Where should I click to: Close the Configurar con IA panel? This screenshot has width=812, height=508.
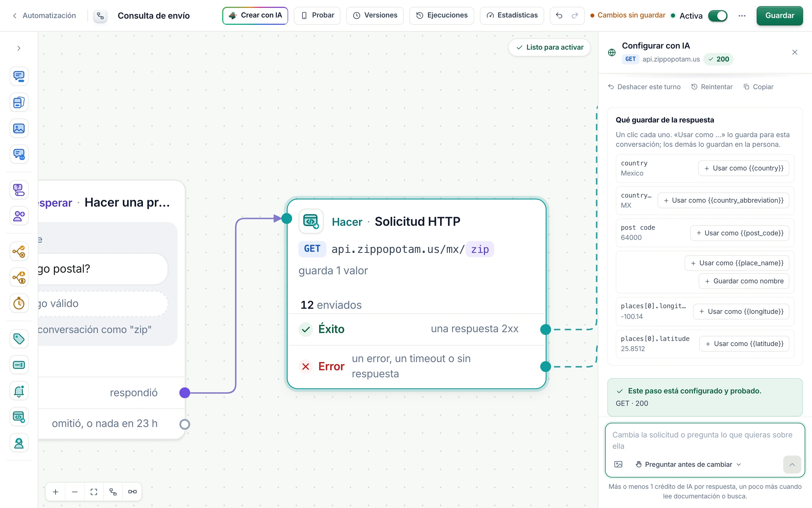point(795,52)
